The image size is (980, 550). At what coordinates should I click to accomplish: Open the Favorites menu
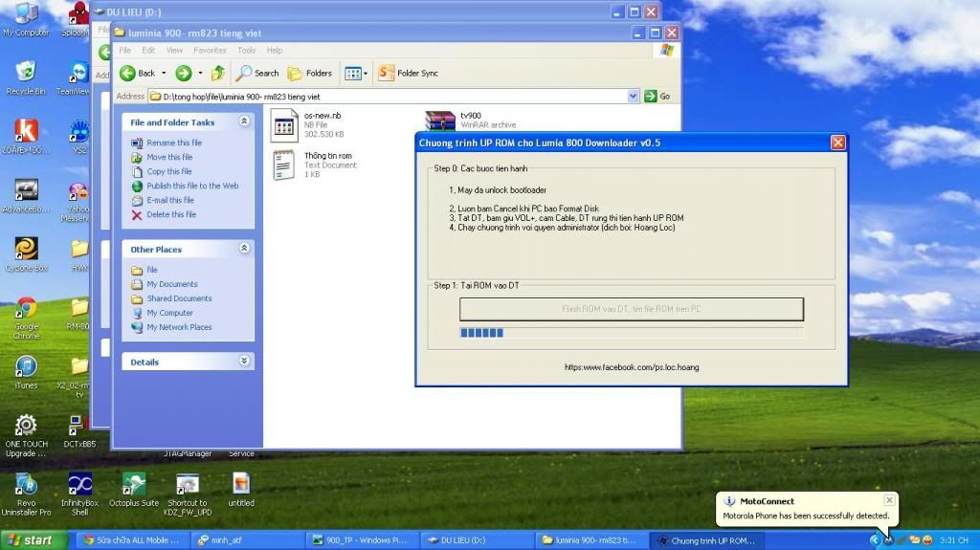[x=210, y=50]
